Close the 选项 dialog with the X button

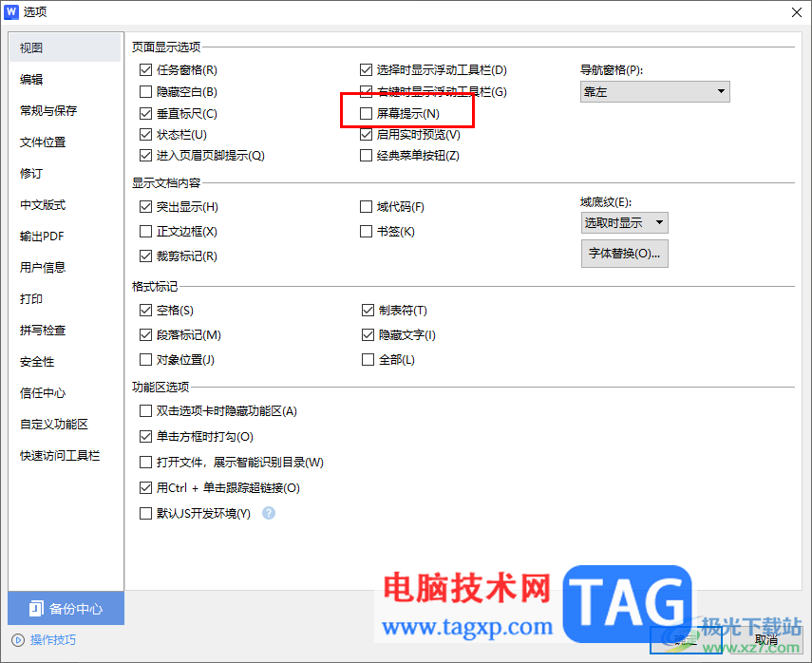click(x=797, y=12)
